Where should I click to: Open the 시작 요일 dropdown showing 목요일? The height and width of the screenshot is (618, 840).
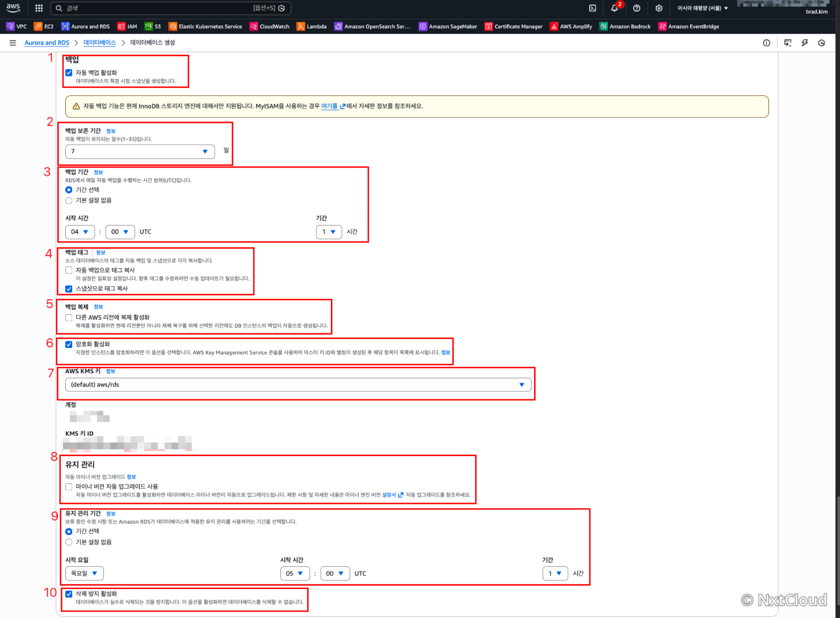[85, 574]
